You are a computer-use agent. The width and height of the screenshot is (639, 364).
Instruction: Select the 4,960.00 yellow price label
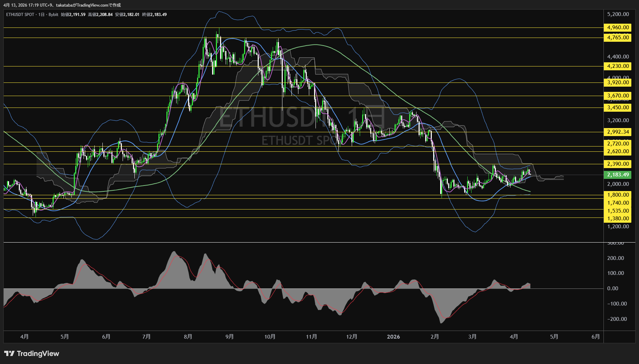(x=618, y=27)
